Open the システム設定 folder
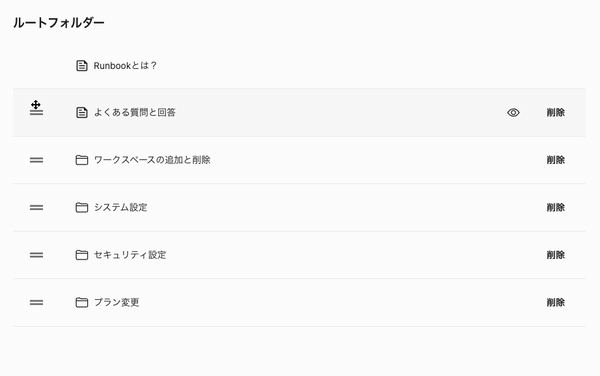The width and height of the screenshot is (600, 376). pyautogui.click(x=121, y=207)
